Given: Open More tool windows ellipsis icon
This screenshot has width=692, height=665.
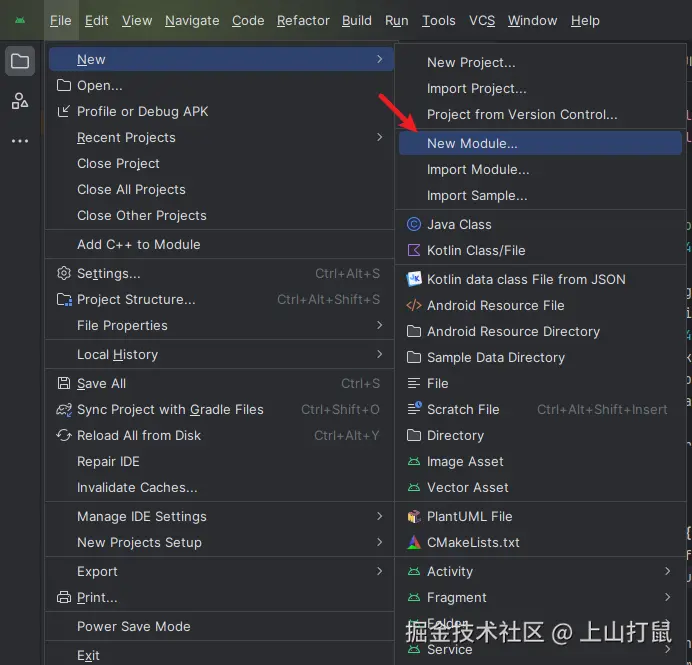Looking at the screenshot, I should coord(20,141).
